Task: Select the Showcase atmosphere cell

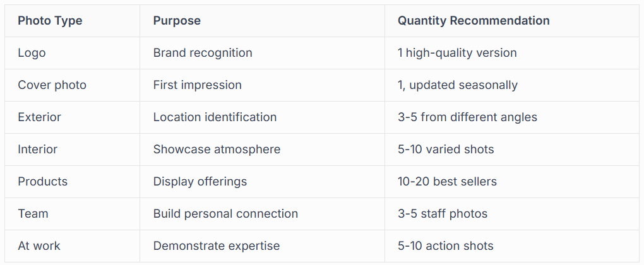Action: tap(217, 150)
